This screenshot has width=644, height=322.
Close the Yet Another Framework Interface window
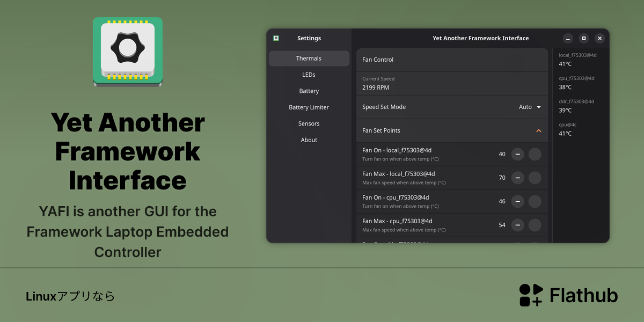600,38
